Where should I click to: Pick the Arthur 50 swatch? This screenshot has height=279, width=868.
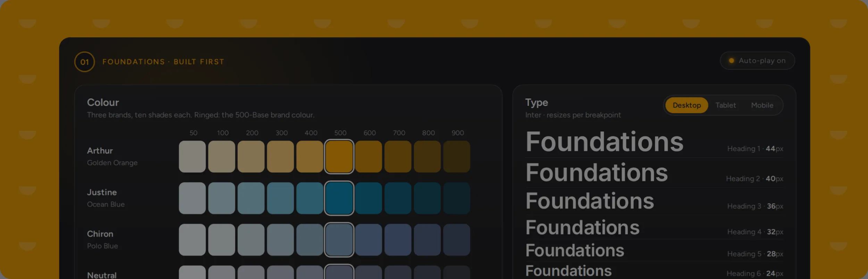point(192,157)
